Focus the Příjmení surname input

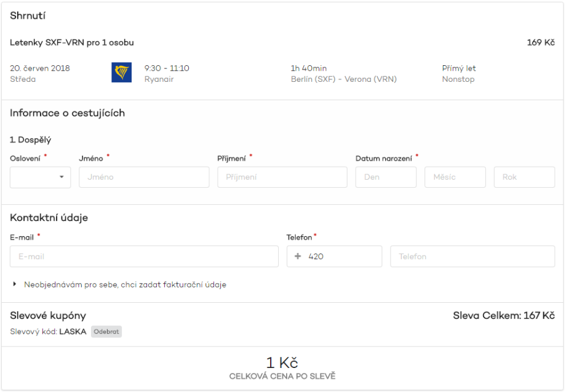[282, 177]
